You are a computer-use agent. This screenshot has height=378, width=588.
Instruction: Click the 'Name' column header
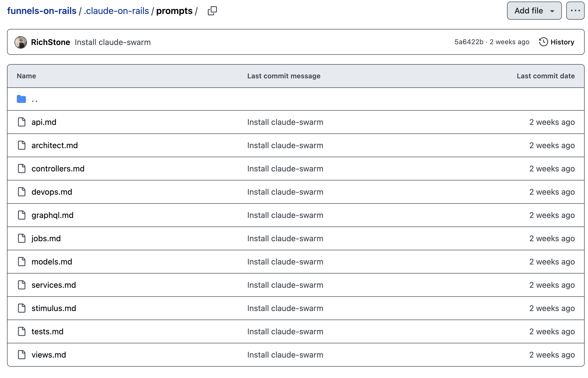[x=26, y=76]
